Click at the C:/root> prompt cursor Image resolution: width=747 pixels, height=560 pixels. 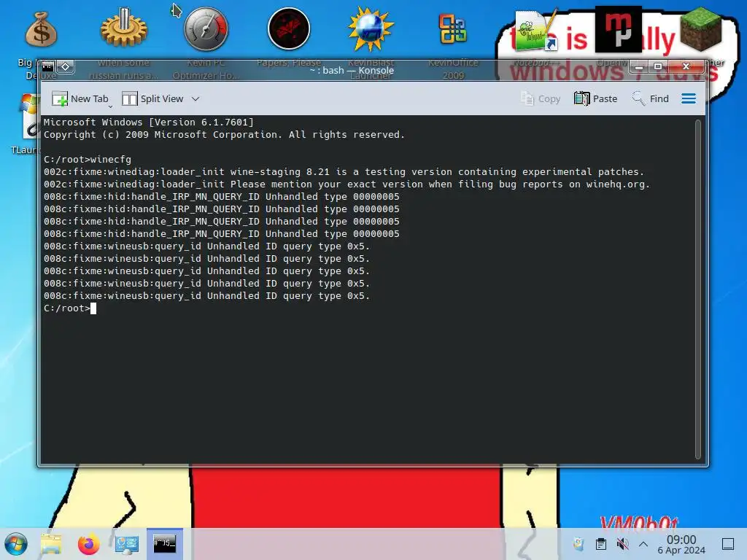93,308
